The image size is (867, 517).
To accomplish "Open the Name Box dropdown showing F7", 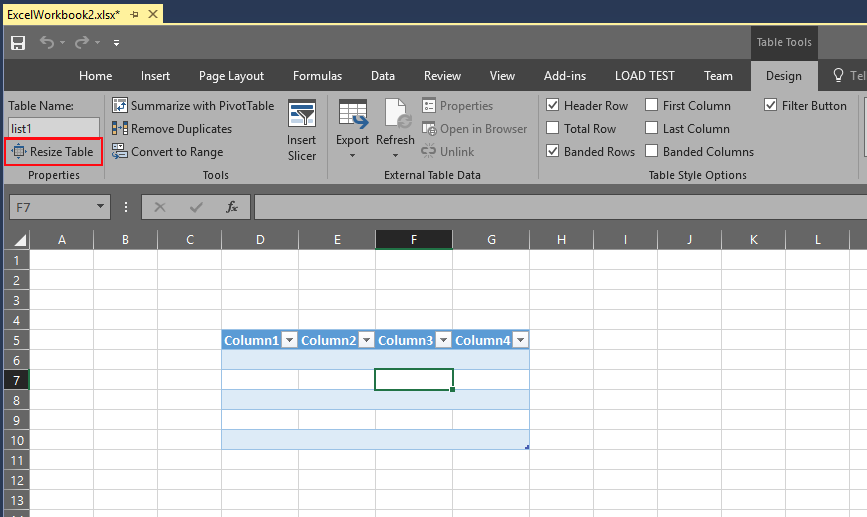I will coord(100,207).
